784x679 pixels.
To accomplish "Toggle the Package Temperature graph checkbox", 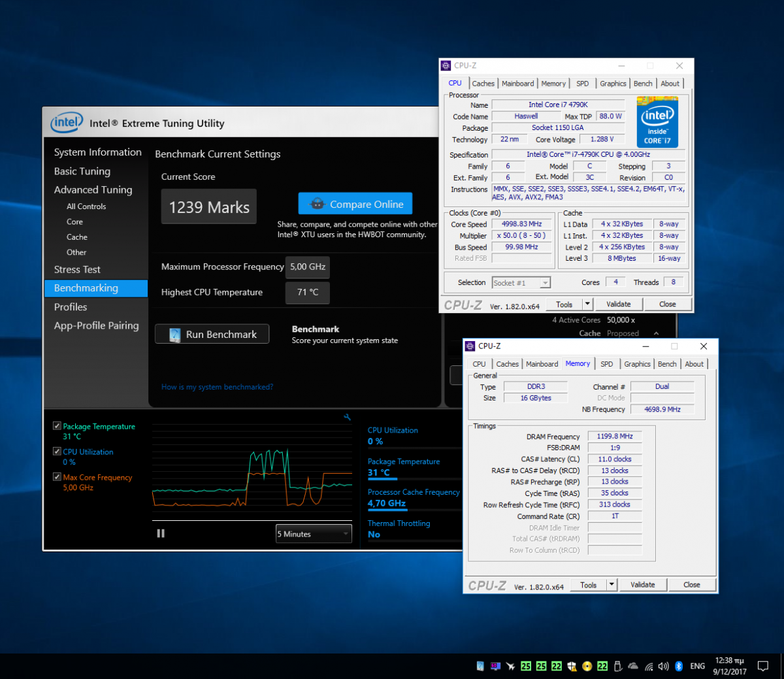I will click(x=57, y=425).
